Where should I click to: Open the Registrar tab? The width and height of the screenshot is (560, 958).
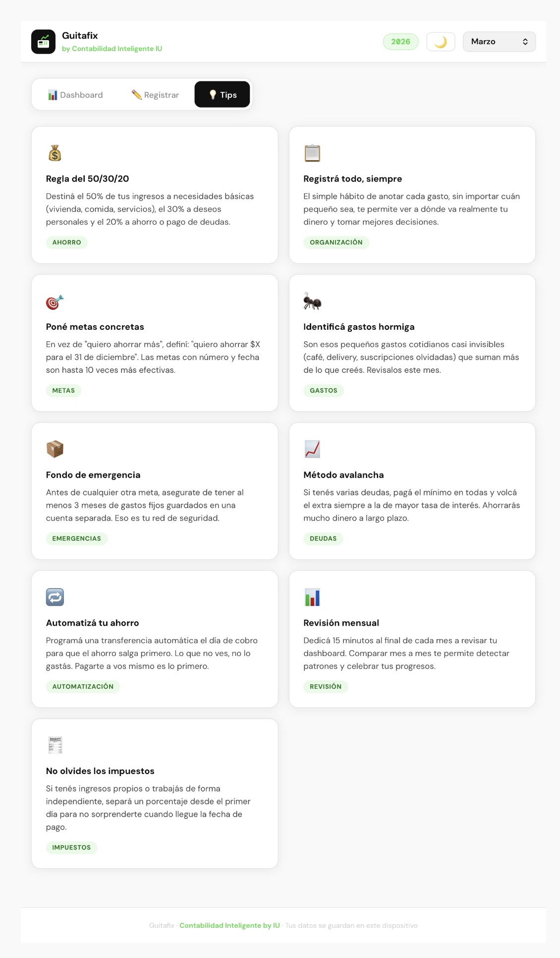coord(155,95)
